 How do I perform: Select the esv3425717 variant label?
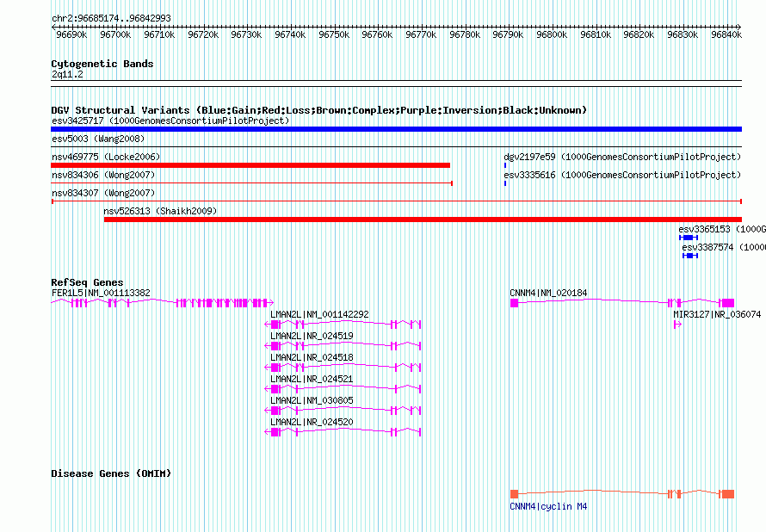[170, 121]
